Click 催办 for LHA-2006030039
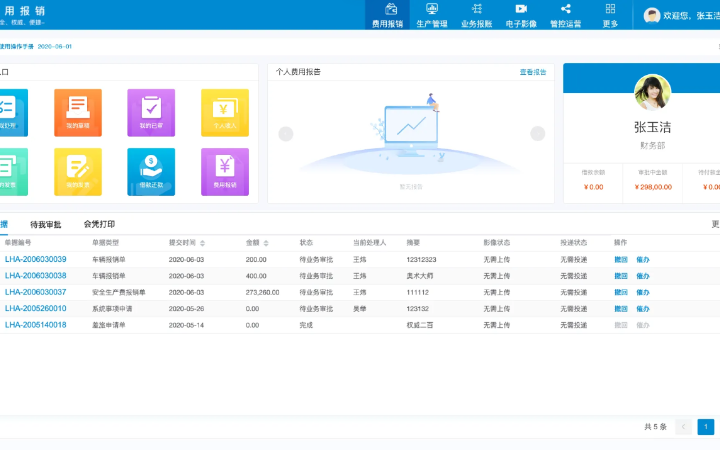720x450 pixels. pyautogui.click(x=643, y=259)
